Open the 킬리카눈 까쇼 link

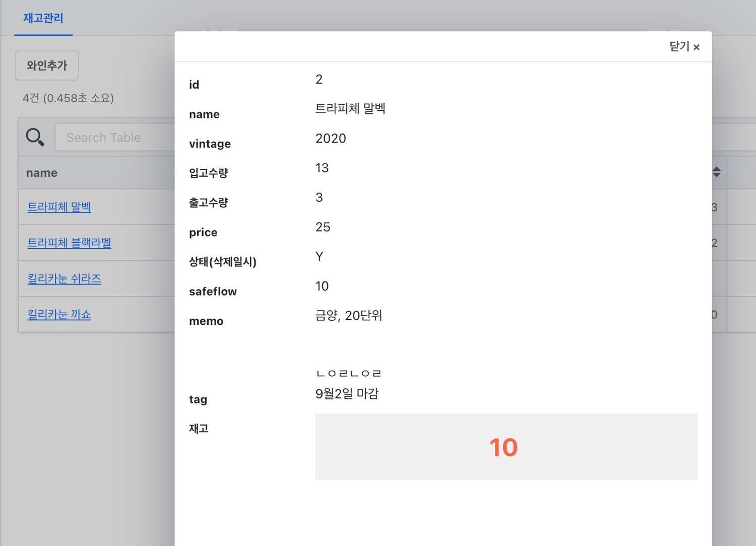click(x=59, y=314)
